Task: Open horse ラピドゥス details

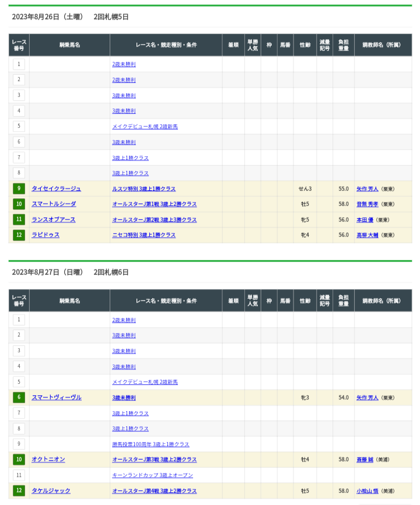Action: tap(45, 235)
